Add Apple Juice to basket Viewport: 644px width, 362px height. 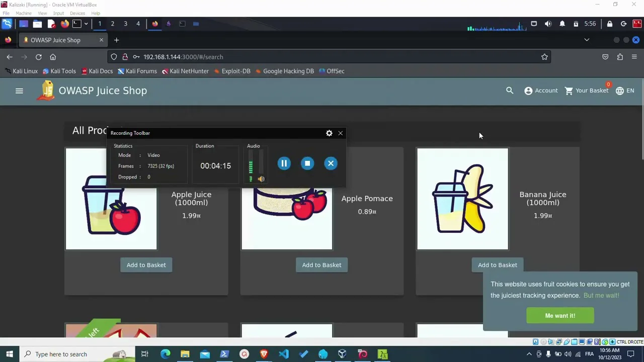click(x=146, y=265)
